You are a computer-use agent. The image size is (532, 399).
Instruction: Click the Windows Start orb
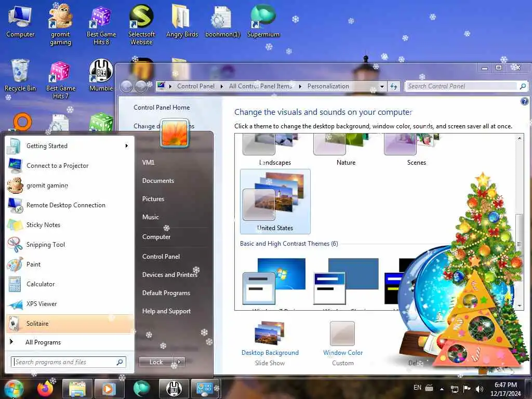(14, 389)
